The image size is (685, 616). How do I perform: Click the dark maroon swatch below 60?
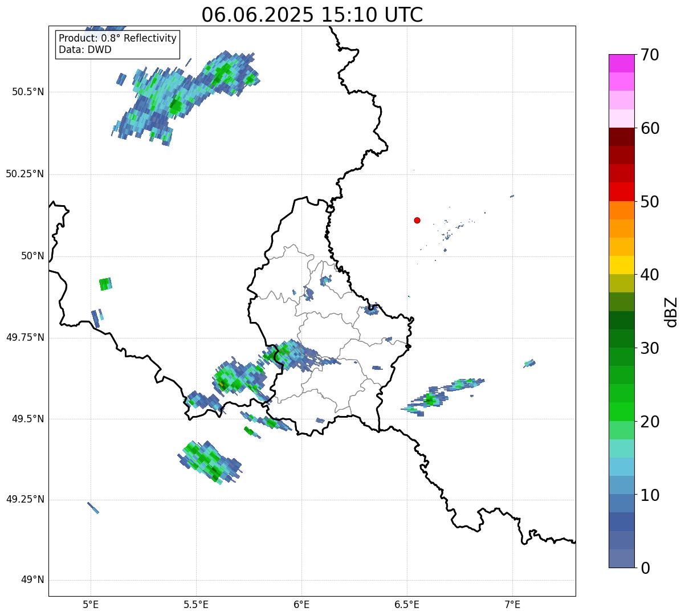click(x=621, y=137)
